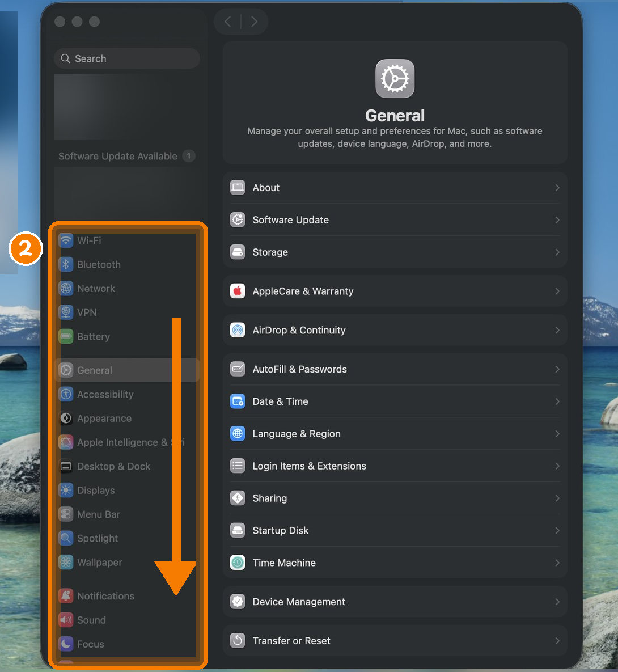The height and width of the screenshot is (672, 618).
Task: Click the Storage drive icon
Action: coord(238,252)
